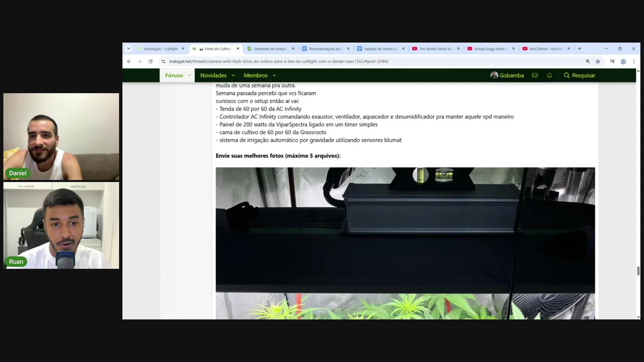Open the Novidades menu
644x362 pixels.
click(x=213, y=75)
